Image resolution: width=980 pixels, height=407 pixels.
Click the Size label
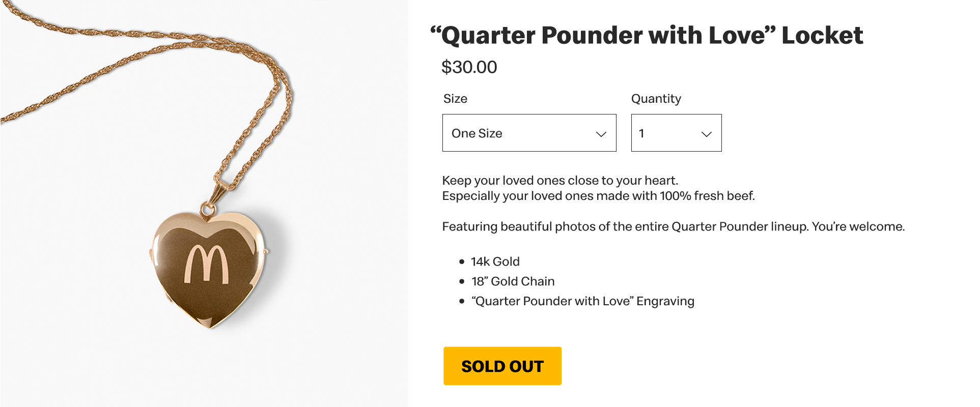[455, 99]
